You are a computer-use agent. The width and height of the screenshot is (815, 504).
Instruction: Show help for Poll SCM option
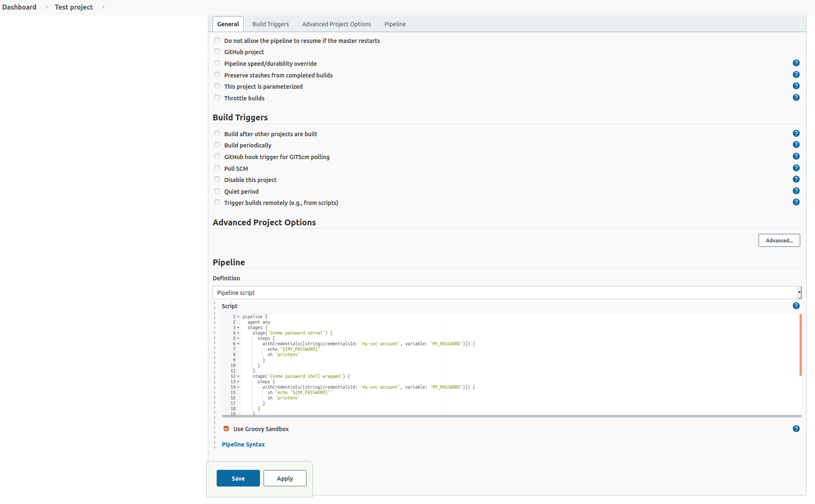[x=796, y=168]
